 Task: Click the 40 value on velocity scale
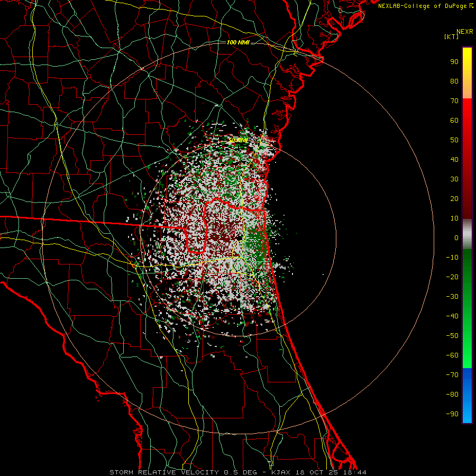coord(454,159)
